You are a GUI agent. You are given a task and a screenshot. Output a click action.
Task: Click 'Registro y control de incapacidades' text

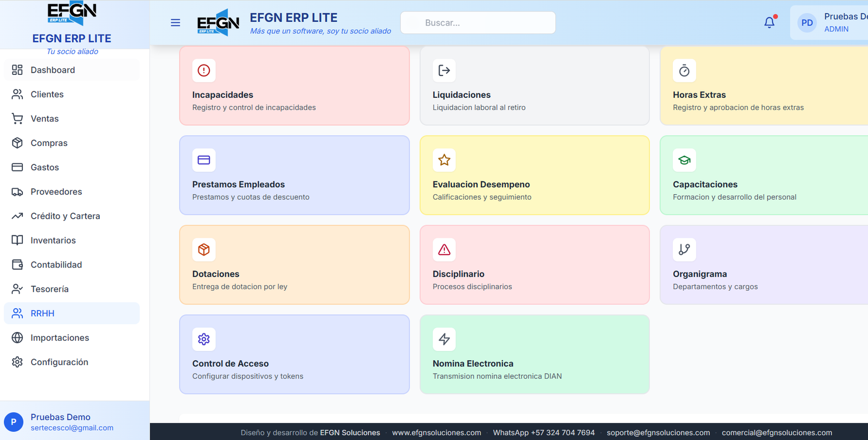[254, 107]
